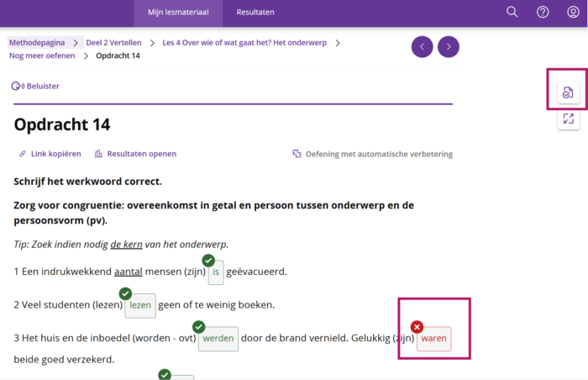Viewport: 588px width, 380px height.
Task: Click the Beluister audio icon
Action: [17, 86]
